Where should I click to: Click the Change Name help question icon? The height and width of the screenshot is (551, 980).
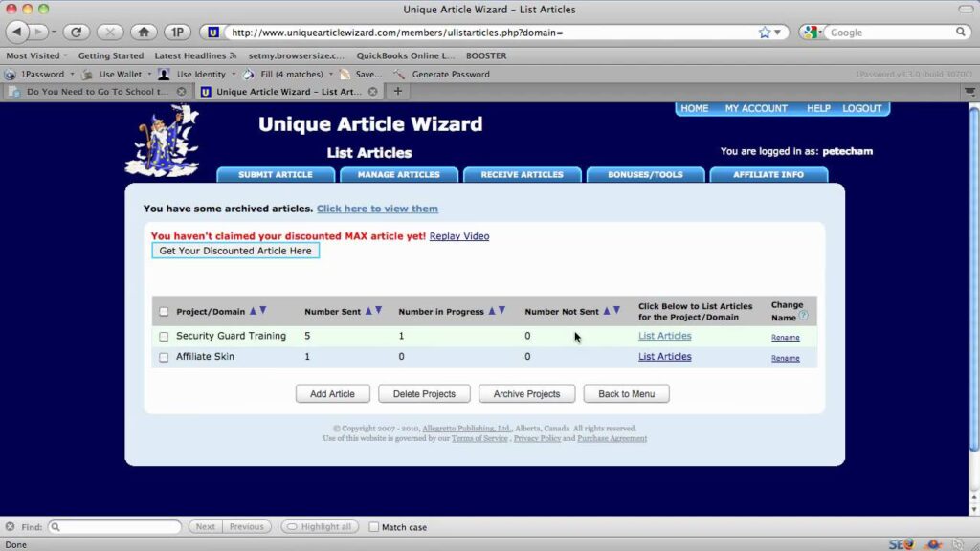coord(803,316)
